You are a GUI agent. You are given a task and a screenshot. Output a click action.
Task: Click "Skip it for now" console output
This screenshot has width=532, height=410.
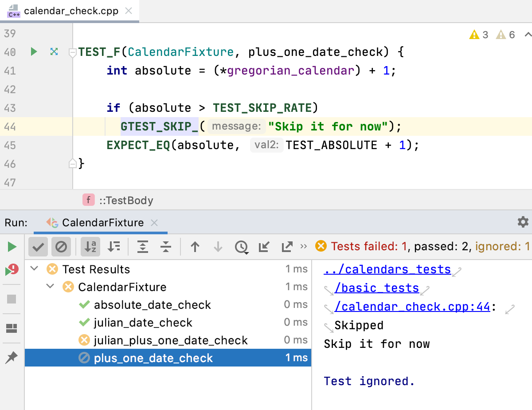click(377, 344)
